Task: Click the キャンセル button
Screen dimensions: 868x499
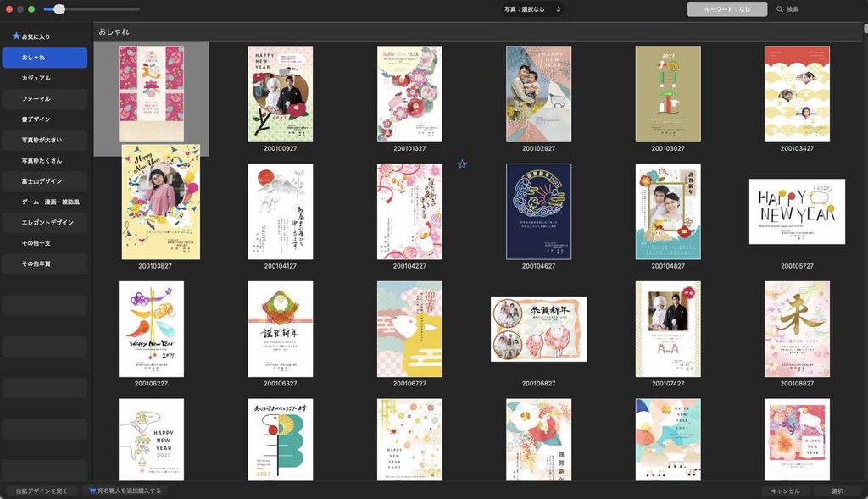Action: point(785,491)
